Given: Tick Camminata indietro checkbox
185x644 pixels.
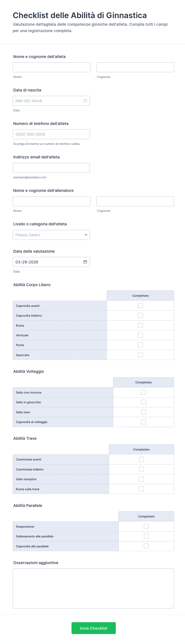Looking at the screenshot, I should coord(141,469).
